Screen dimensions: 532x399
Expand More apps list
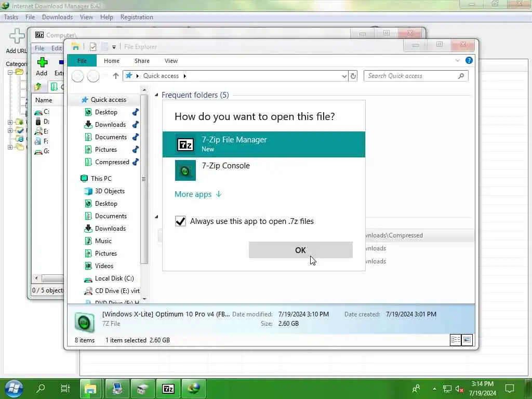click(198, 194)
